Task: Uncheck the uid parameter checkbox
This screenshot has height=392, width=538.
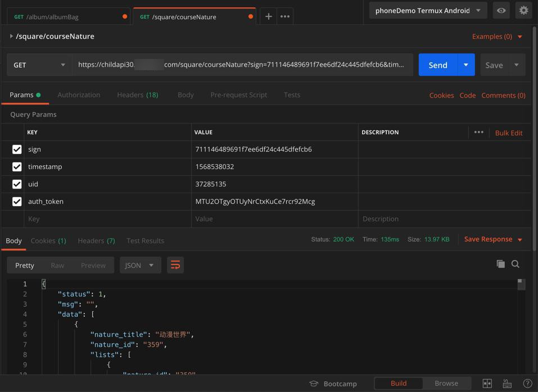Action: (17, 184)
